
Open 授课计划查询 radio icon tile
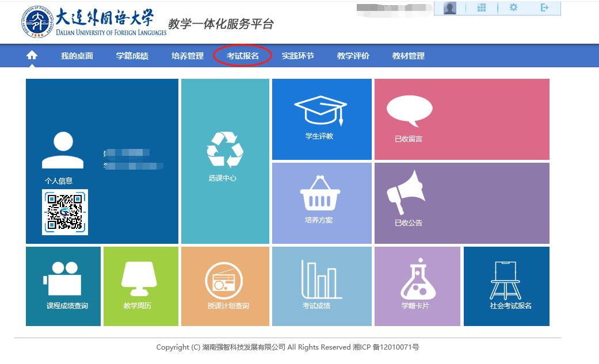225,286
